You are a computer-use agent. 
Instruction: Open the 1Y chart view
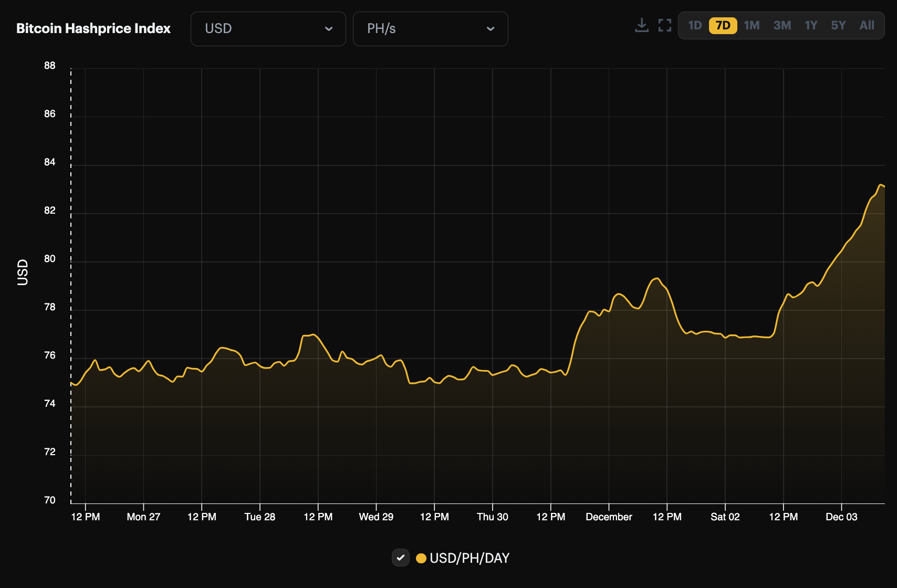810,25
